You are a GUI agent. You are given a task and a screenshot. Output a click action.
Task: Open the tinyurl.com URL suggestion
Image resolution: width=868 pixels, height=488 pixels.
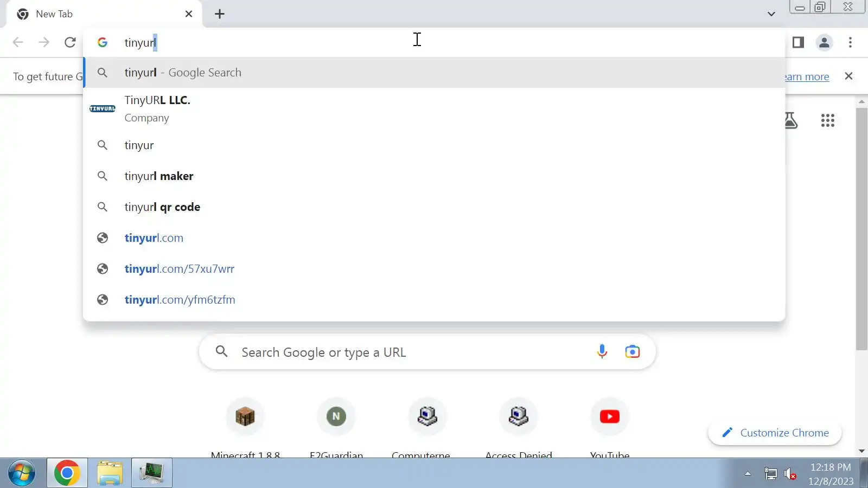click(434, 238)
